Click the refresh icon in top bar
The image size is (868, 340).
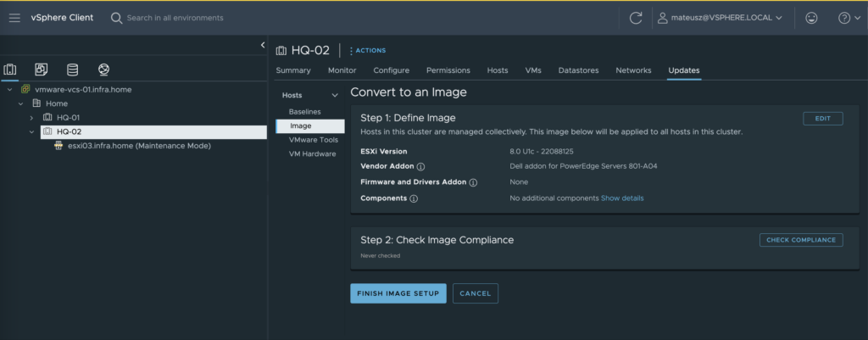(x=636, y=18)
